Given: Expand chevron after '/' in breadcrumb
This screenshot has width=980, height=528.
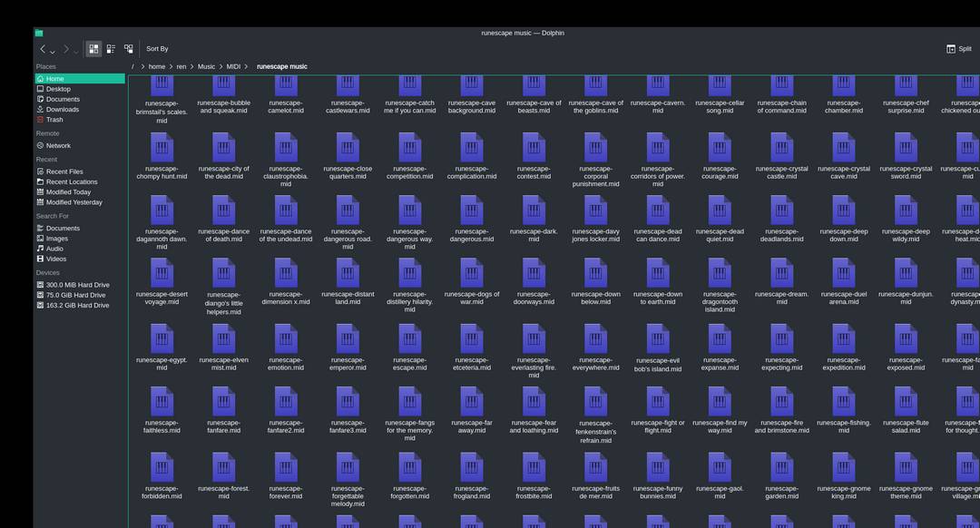Looking at the screenshot, I should coord(142,66).
